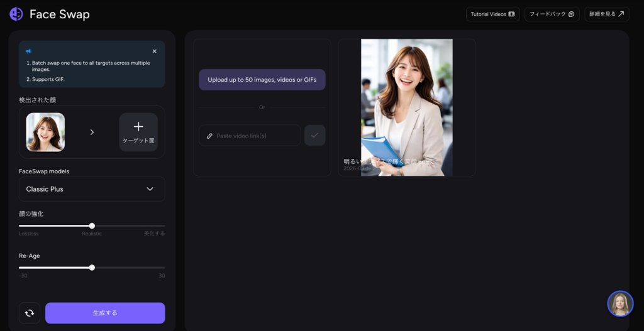Select the detected face thumbnail

click(x=45, y=132)
